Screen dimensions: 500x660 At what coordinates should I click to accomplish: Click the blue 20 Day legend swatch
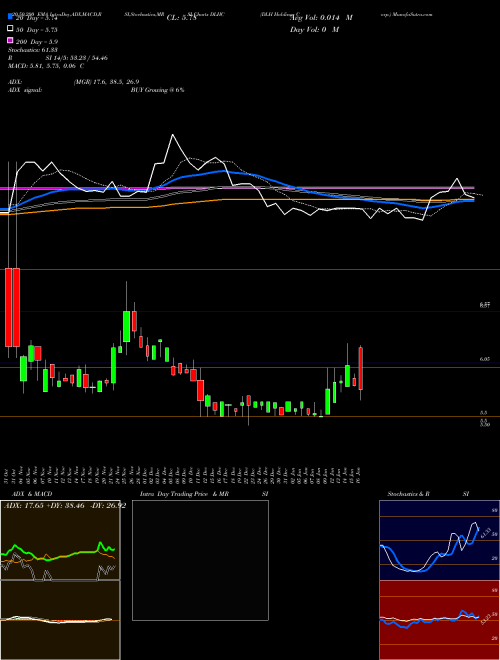pos(10,17)
